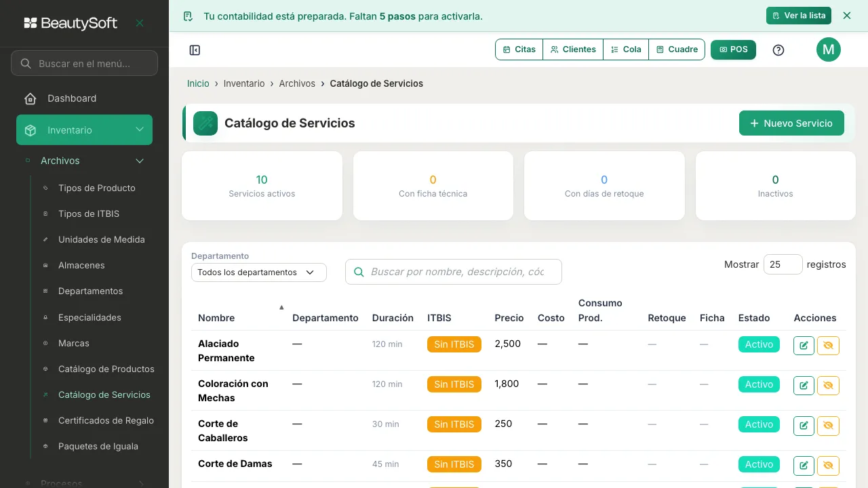The image size is (868, 488).
Task: Open the POS button
Action: pos(733,49)
